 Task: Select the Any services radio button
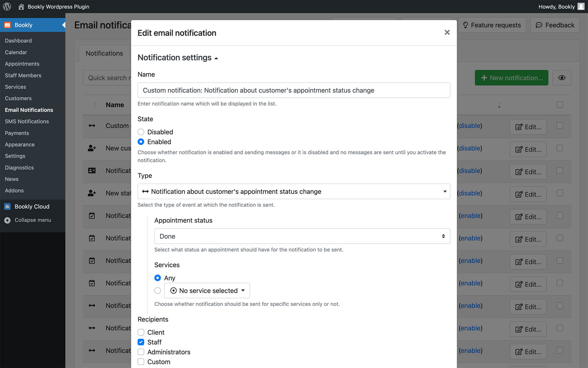click(x=158, y=278)
